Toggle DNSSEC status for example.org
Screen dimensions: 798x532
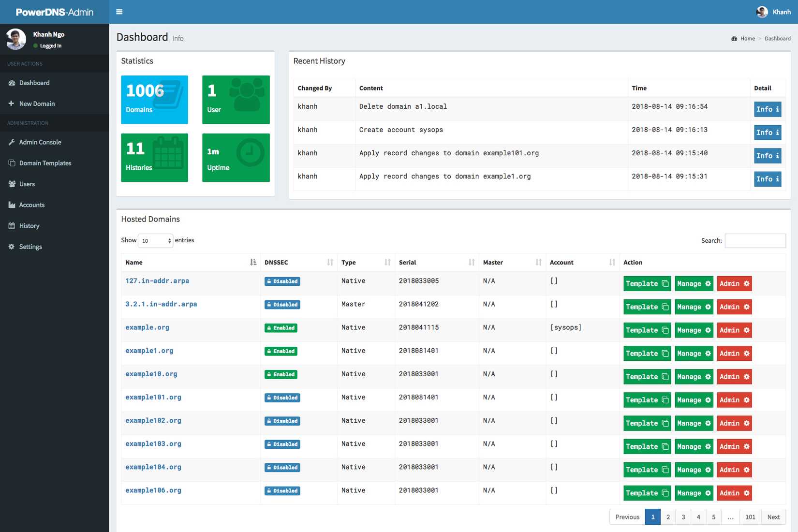[x=281, y=327]
